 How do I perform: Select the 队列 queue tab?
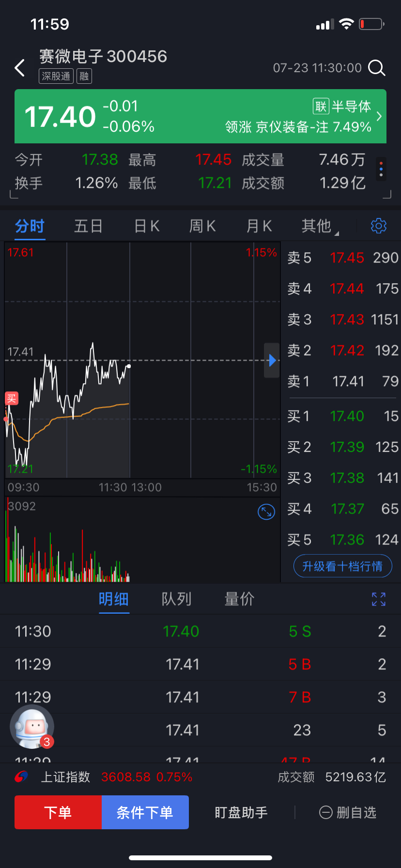177,599
